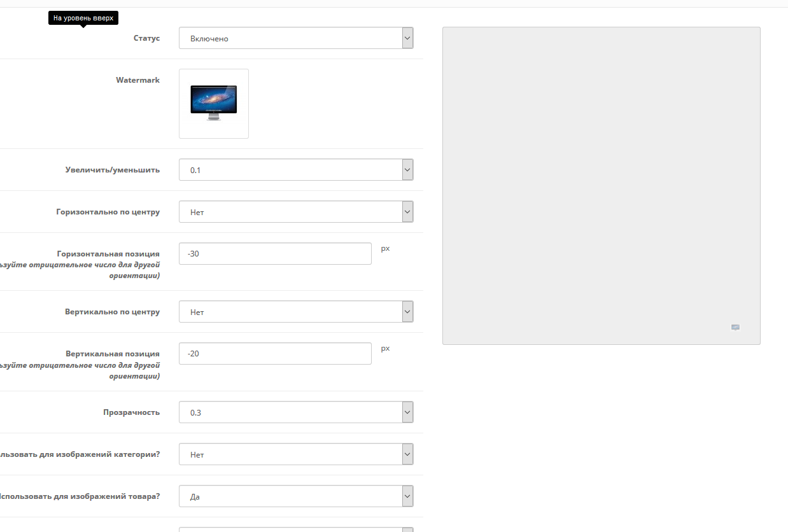788x532 pixels.
Task: Open the Горизонтально по центру dropdown
Action: pyautogui.click(x=296, y=212)
